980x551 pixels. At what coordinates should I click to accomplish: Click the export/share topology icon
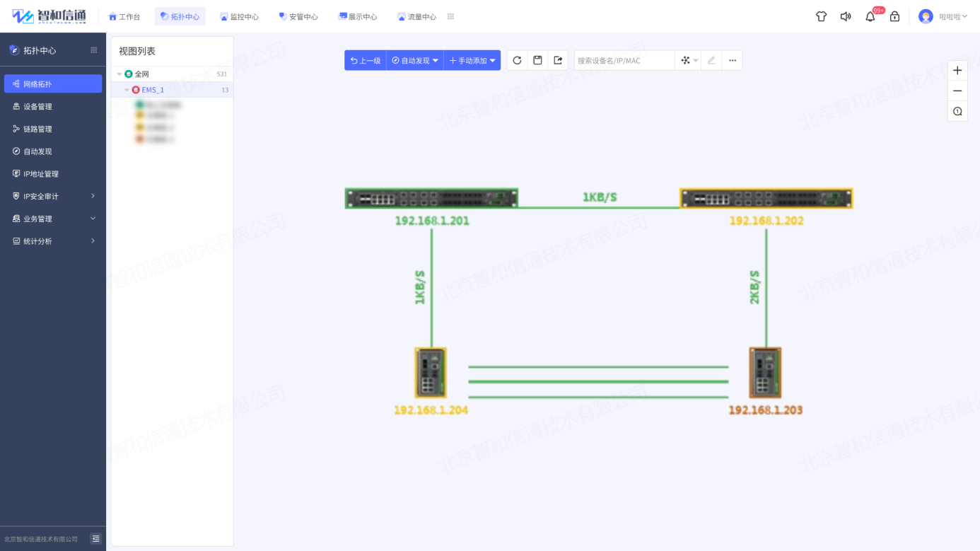(x=558, y=61)
